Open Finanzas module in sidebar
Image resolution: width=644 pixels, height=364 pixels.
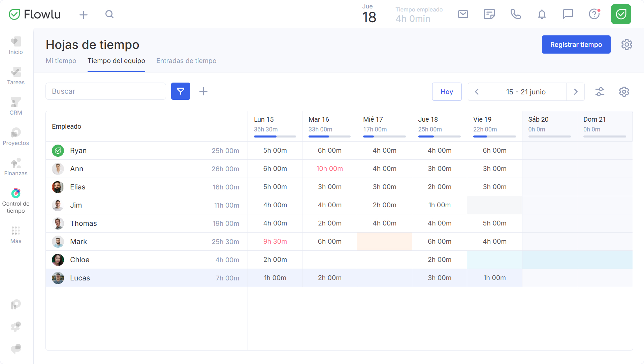[16, 167]
